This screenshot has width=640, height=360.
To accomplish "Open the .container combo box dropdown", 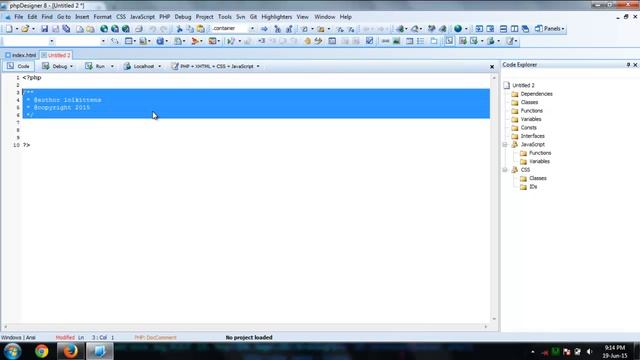I will click(252, 29).
